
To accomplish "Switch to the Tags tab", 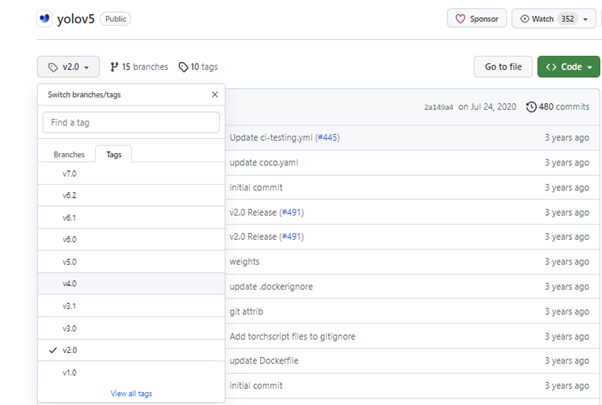I will [x=114, y=154].
